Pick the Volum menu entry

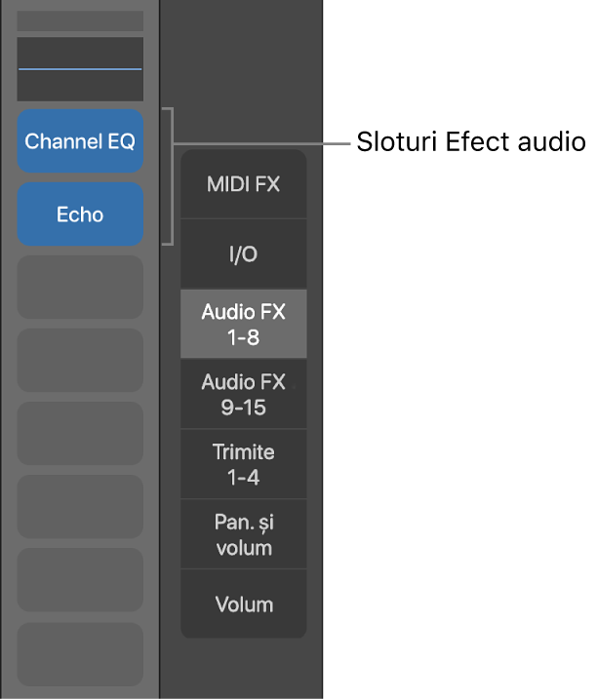click(x=243, y=604)
